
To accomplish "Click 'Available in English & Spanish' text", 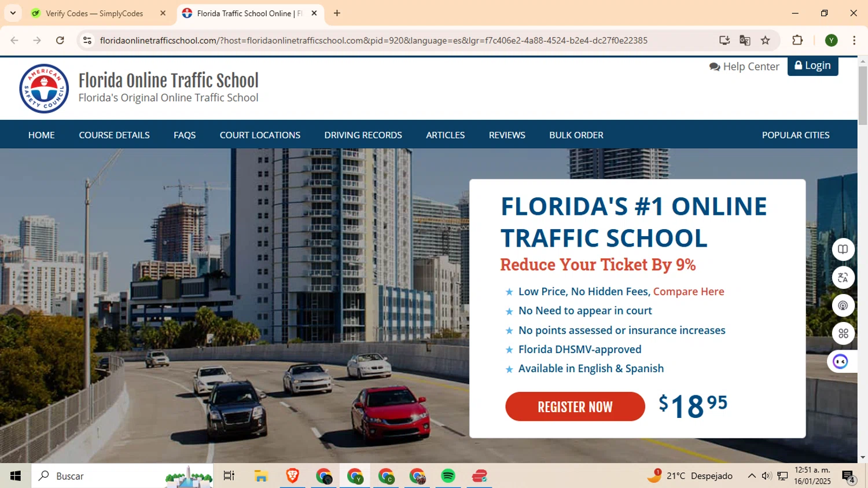I will coord(591,368).
